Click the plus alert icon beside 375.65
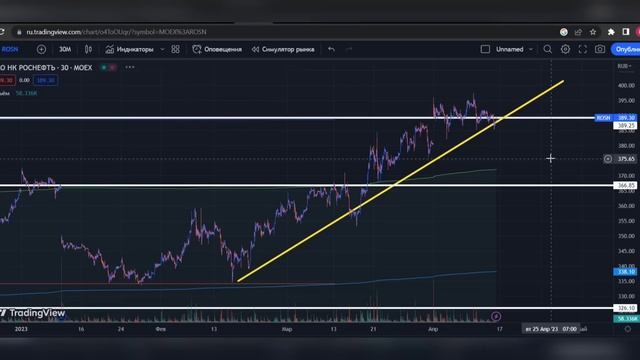 [608, 159]
